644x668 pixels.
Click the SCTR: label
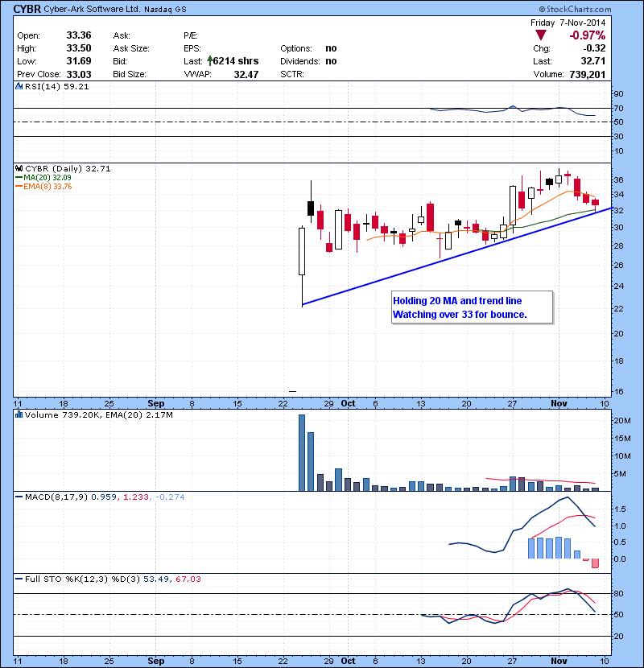click(x=292, y=74)
